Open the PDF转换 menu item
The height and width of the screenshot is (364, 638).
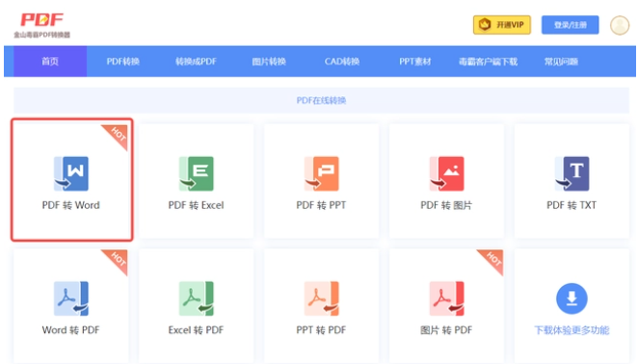pyautogui.click(x=123, y=62)
